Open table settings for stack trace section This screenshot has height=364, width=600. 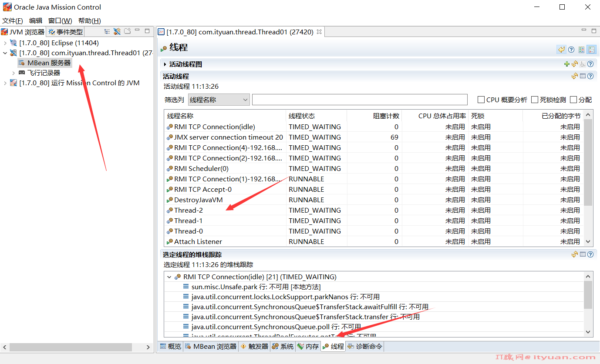pyautogui.click(x=583, y=254)
